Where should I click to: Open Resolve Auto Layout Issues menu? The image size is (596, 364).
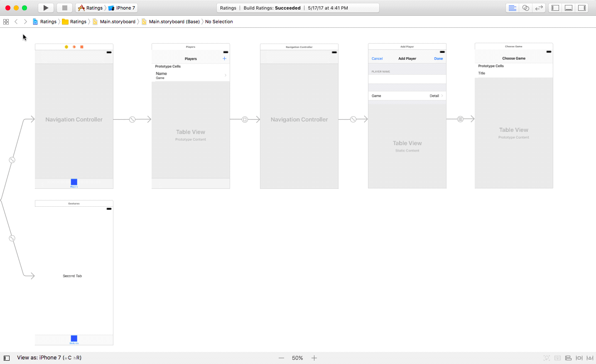click(590, 358)
